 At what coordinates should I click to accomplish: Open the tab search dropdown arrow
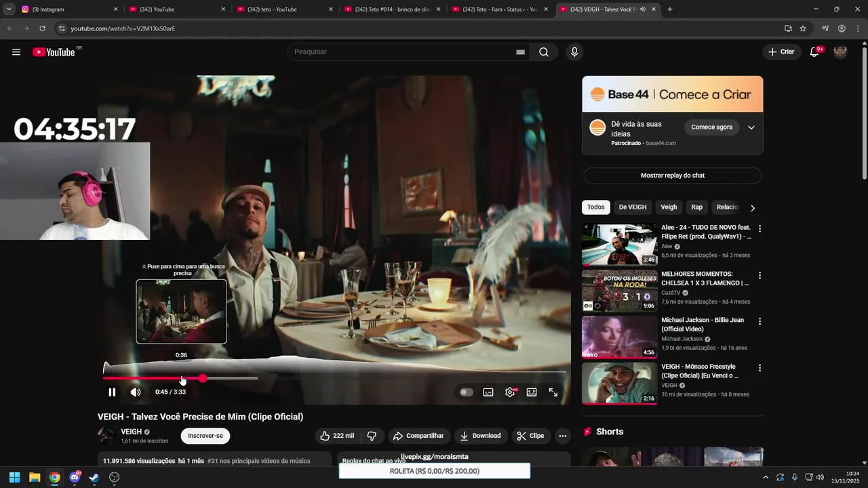(9, 9)
